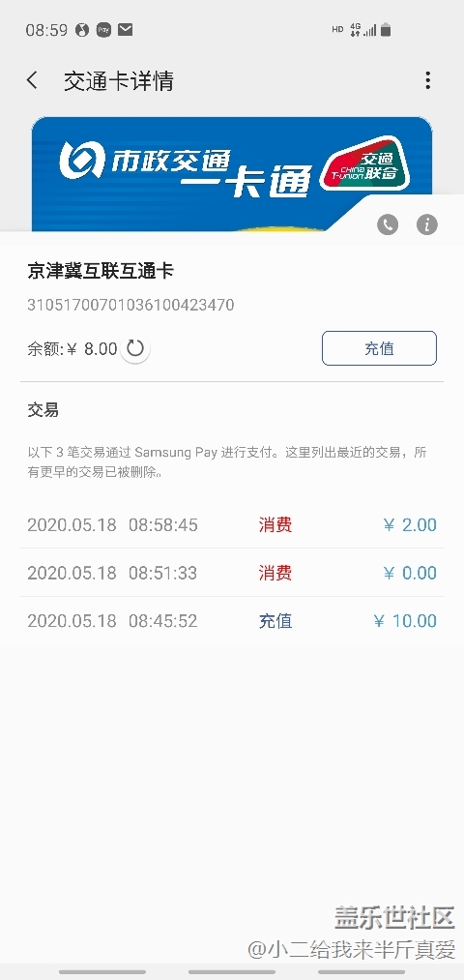Open the three-dot more options menu
The width and height of the screenshot is (464, 980).
(428, 80)
